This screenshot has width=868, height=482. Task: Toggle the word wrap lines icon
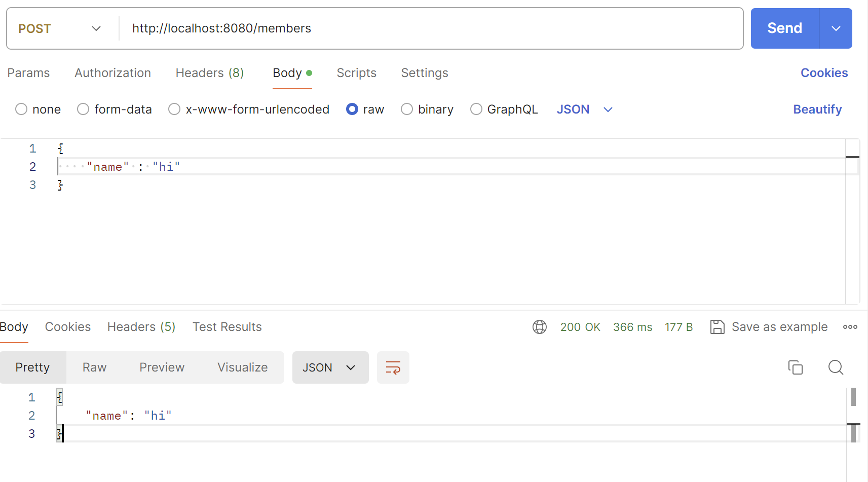393,367
